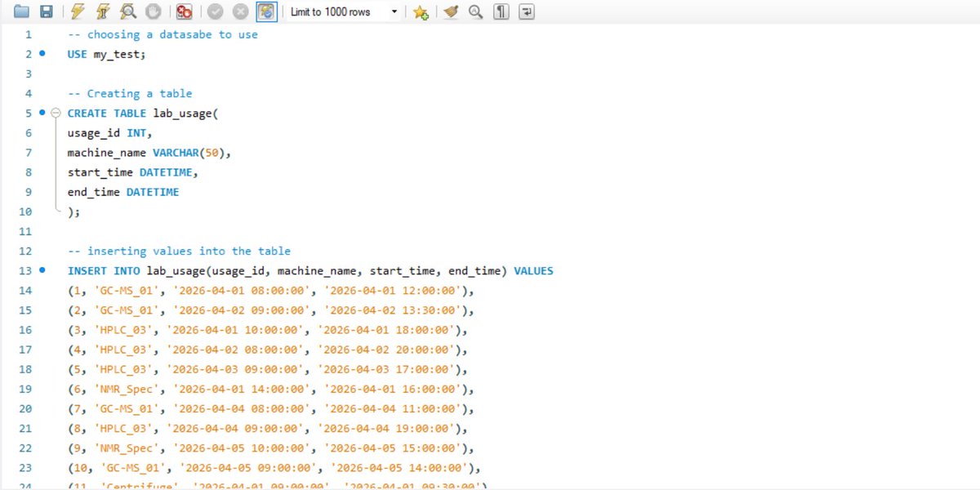Click the row starting with (5, 'HPLC_03'
The width and height of the screenshot is (980, 490).
click(267, 369)
